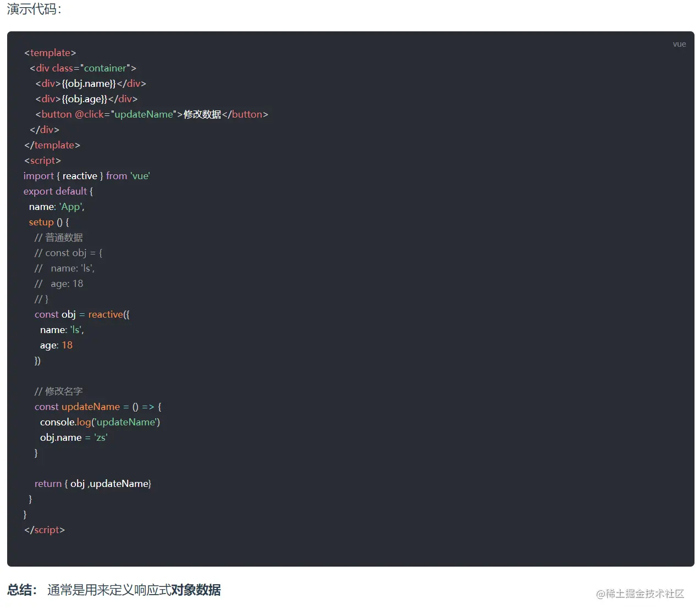Click the obj.name = 'zs' line
Viewport: 700px width, 615px height.
74,437
